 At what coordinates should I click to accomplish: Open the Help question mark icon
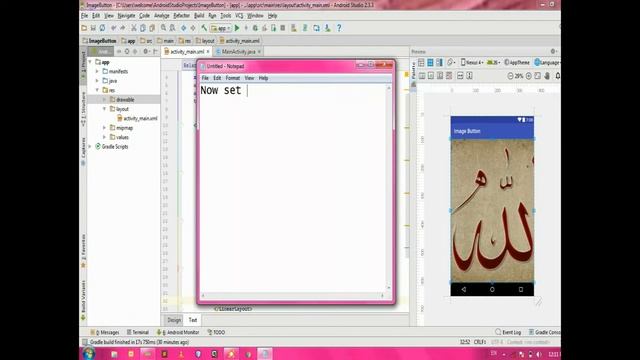339,28
